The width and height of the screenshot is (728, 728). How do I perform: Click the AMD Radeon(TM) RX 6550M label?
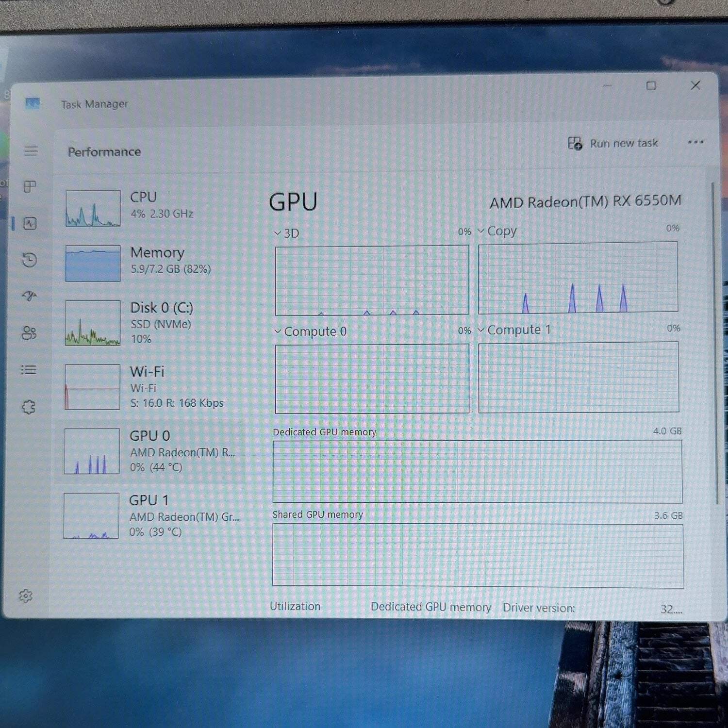coord(585,201)
